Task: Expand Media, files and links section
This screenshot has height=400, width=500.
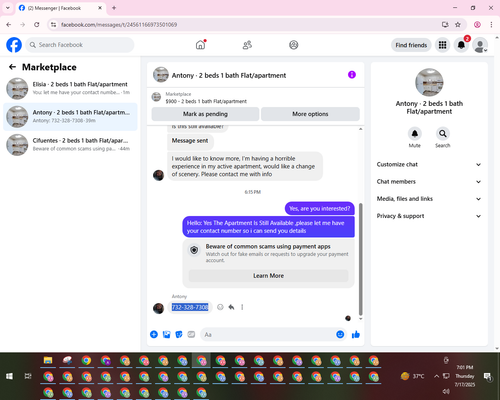Action: (x=429, y=199)
